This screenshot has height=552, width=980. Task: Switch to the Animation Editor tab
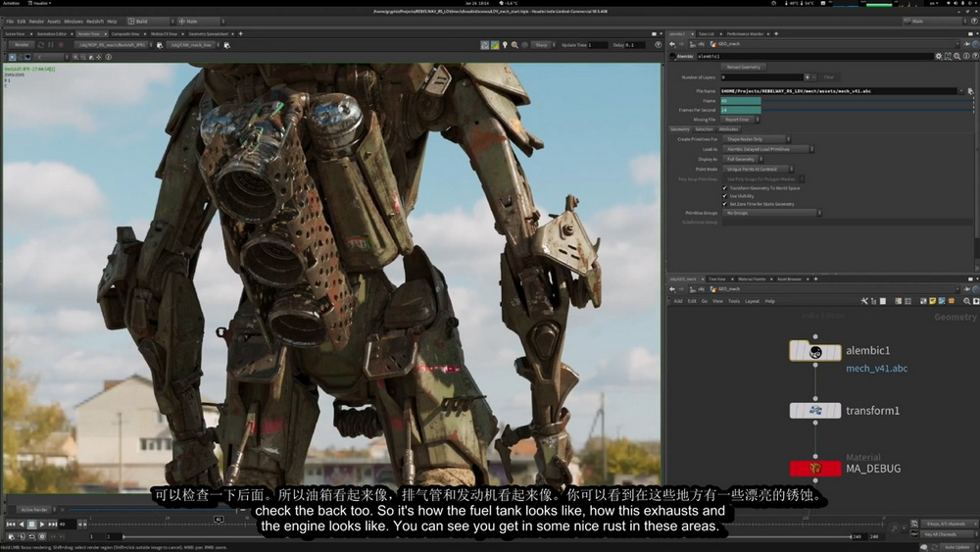(51, 33)
